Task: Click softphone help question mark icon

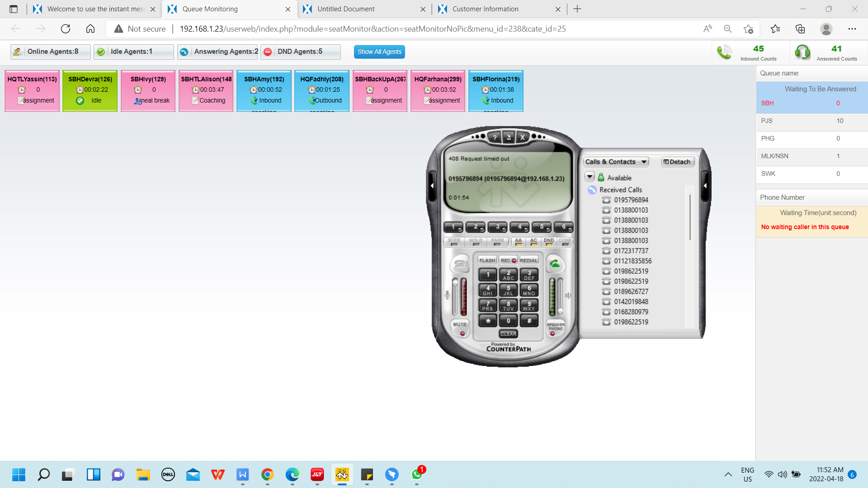Action: [495, 137]
